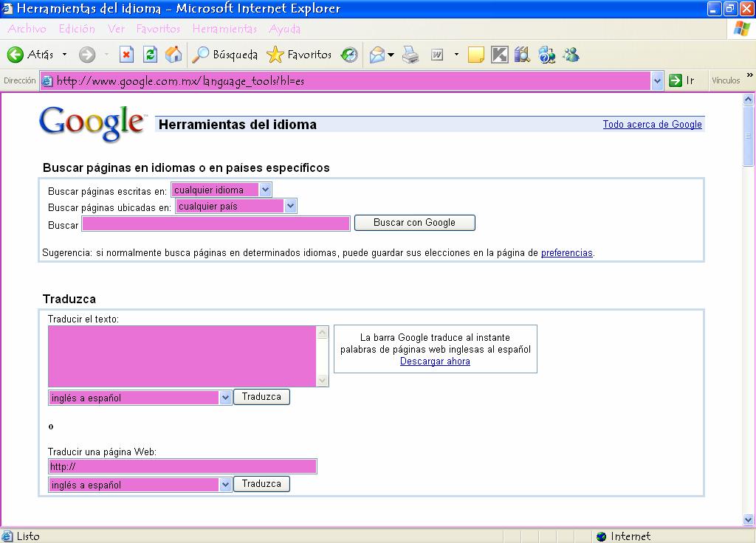Open the History clock icon
Viewport: 756px width, 543px height.
349,55
